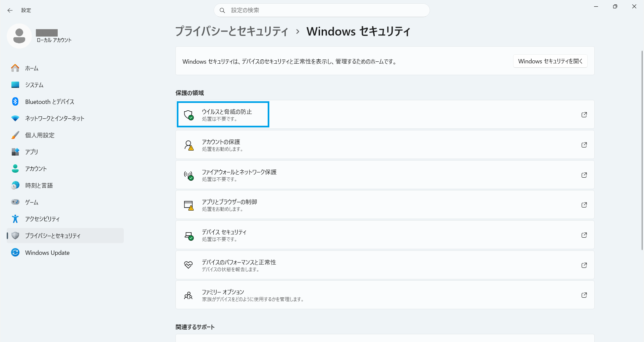The width and height of the screenshot is (644, 342).
Task: Click the heart icon for デバイスのパフォーマンスと正常性
Action: tap(189, 265)
